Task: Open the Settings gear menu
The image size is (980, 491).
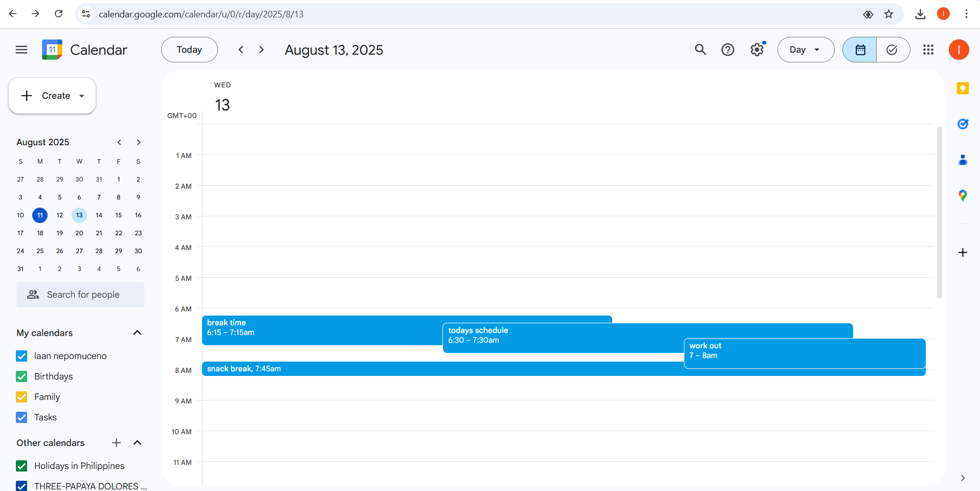Action: [756, 50]
